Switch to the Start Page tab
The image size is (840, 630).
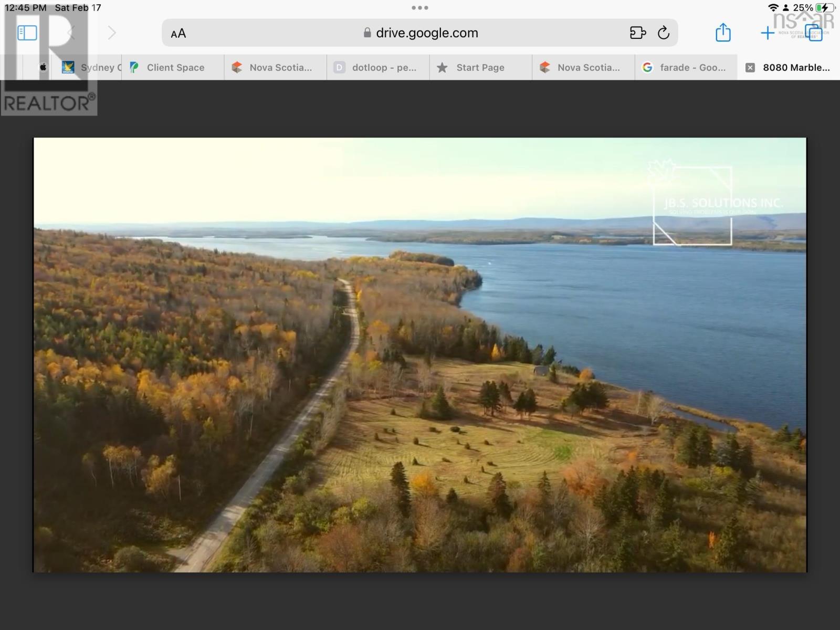[x=479, y=67]
